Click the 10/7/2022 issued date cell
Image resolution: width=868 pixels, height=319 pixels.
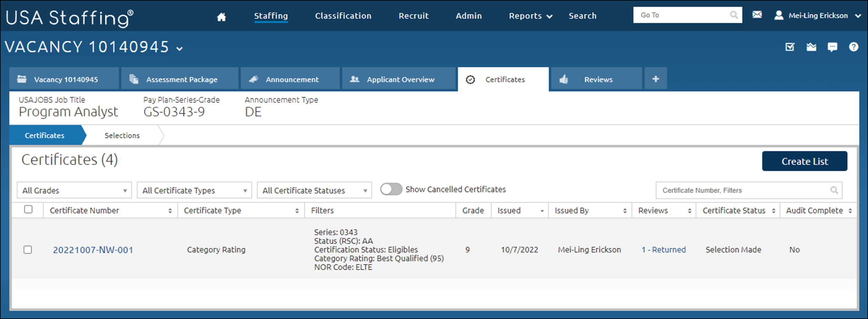(519, 249)
